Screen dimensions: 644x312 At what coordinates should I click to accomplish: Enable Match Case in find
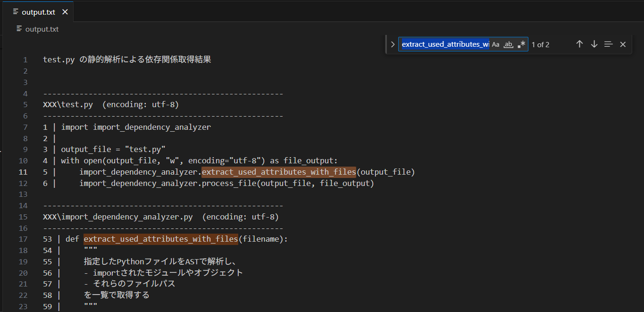click(495, 44)
